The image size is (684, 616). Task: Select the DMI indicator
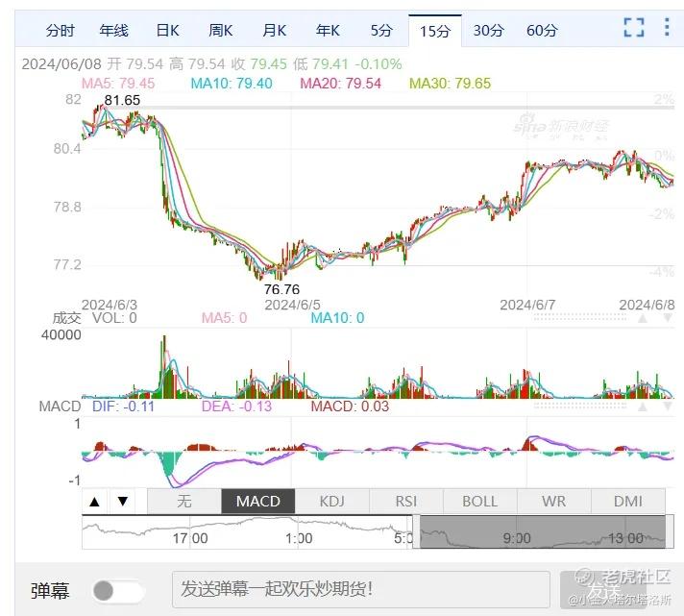(628, 502)
